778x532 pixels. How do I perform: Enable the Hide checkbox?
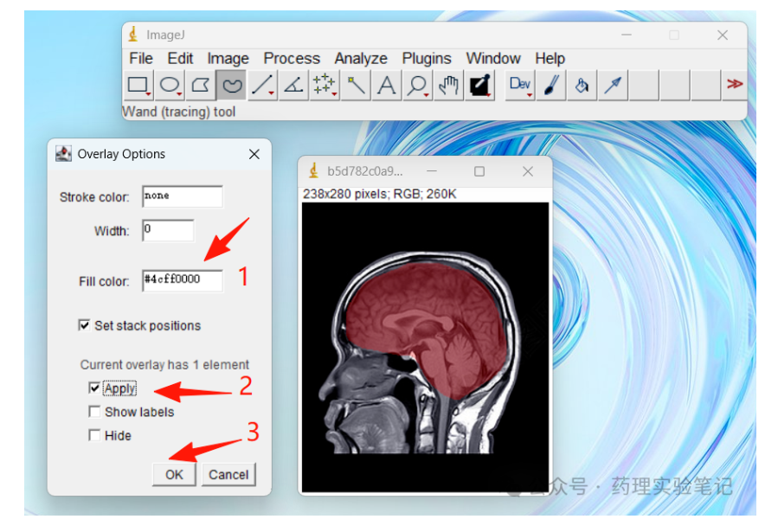[x=94, y=435]
